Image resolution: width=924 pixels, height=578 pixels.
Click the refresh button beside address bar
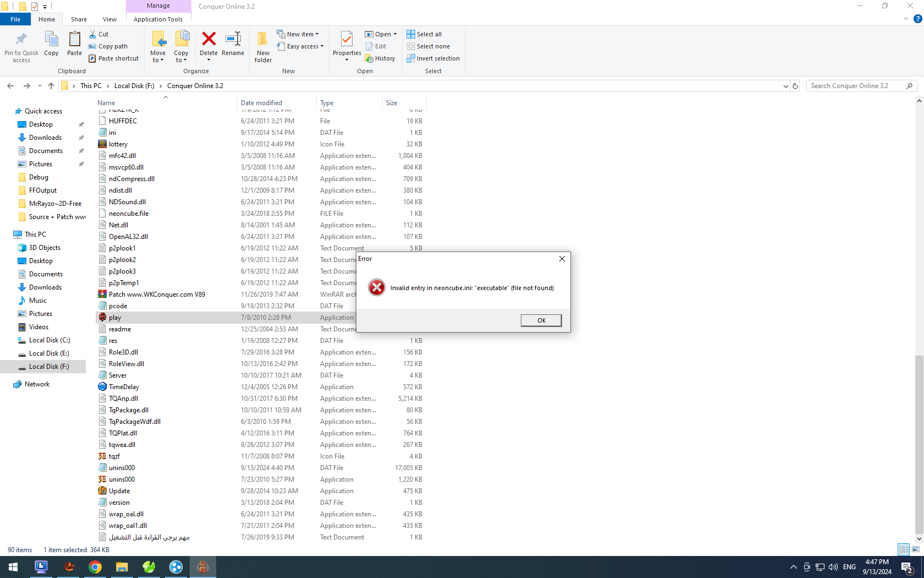tap(795, 86)
